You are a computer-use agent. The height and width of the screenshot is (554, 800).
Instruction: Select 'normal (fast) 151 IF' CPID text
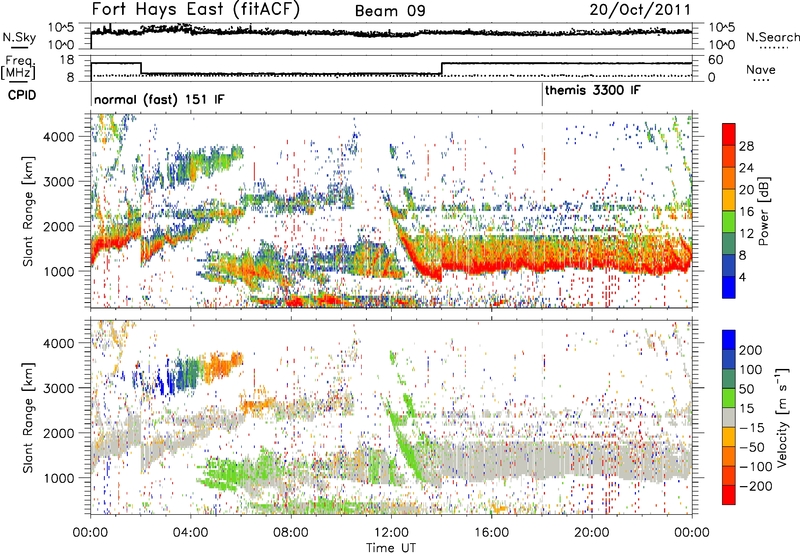pyautogui.click(x=159, y=99)
